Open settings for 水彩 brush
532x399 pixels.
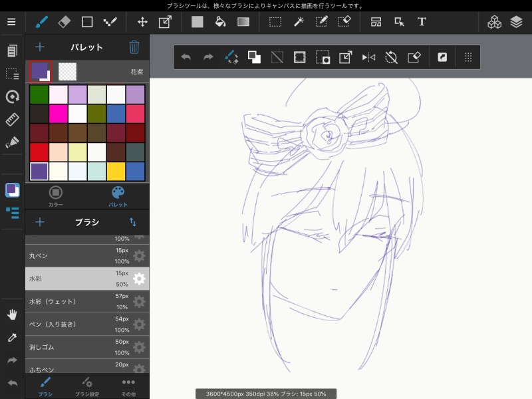(x=139, y=279)
